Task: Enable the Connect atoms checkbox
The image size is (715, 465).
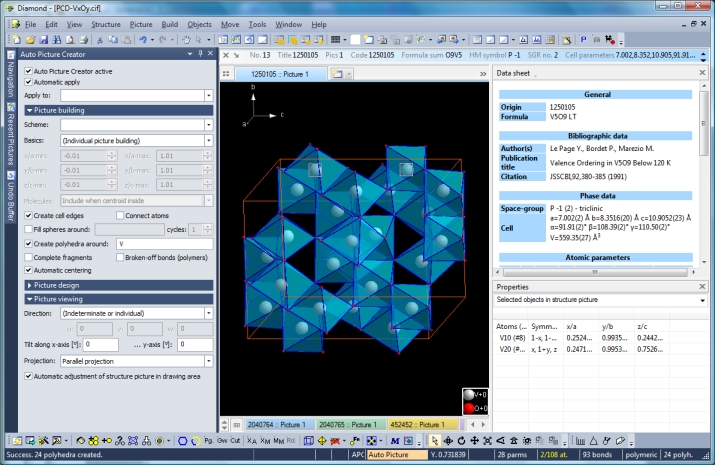Action: coord(119,215)
